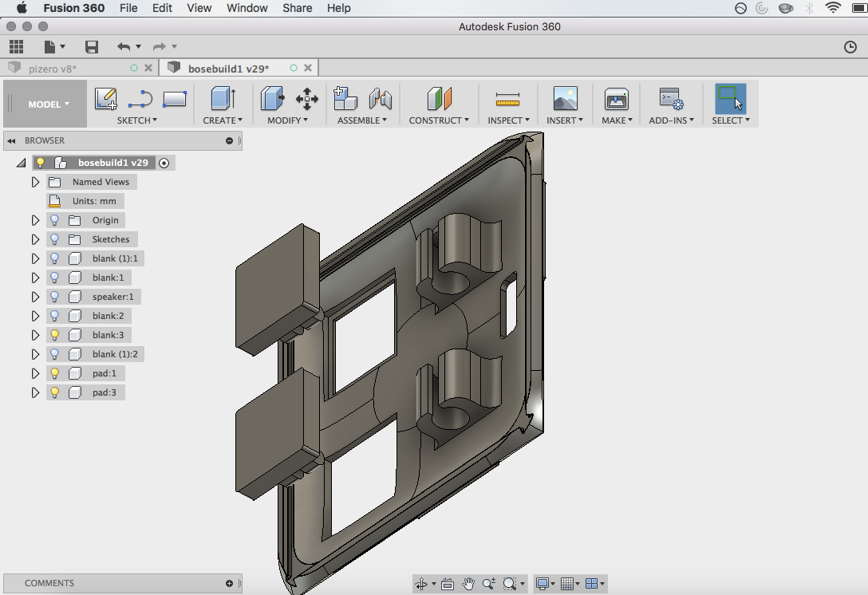This screenshot has height=595, width=868.
Task: Start Create Sketch tool
Action: pyautogui.click(x=106, y=99)
